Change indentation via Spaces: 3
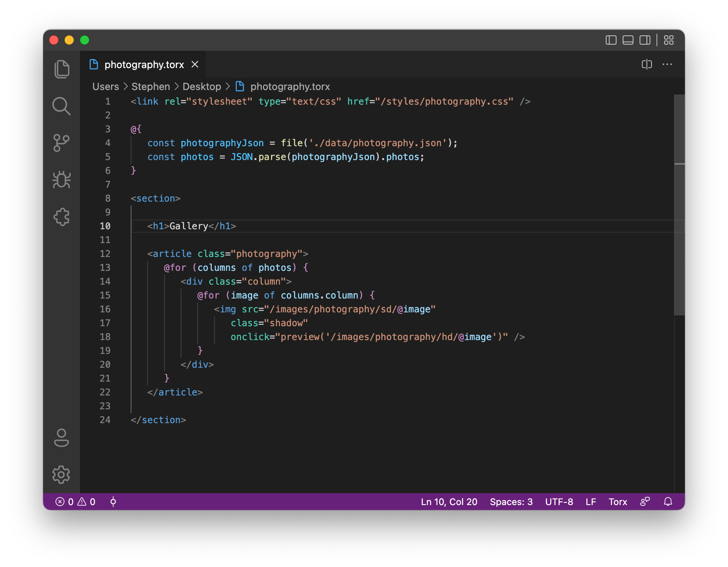Image resolution: width=728 pixels, height=567 pixels. click(511, 502)
